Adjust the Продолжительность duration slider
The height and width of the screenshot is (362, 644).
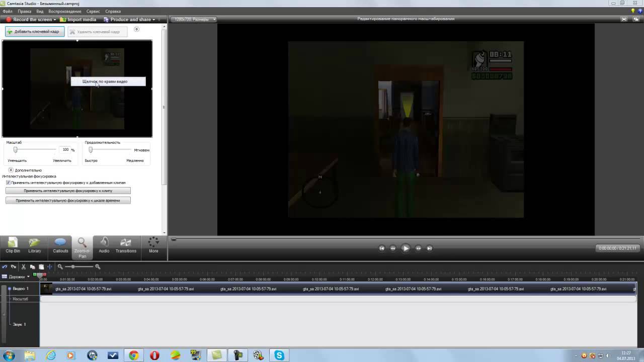[x=91, y=150]
